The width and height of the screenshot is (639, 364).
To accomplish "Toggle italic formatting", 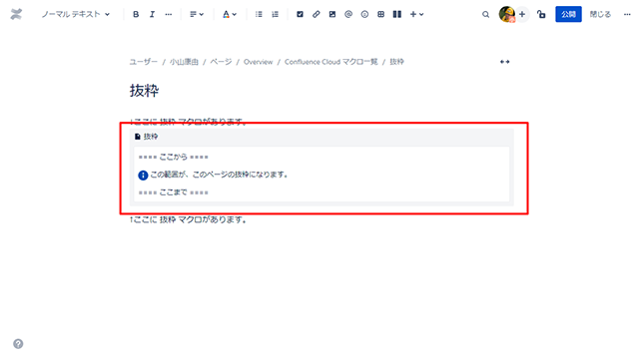I will click(x=152, y=14).
